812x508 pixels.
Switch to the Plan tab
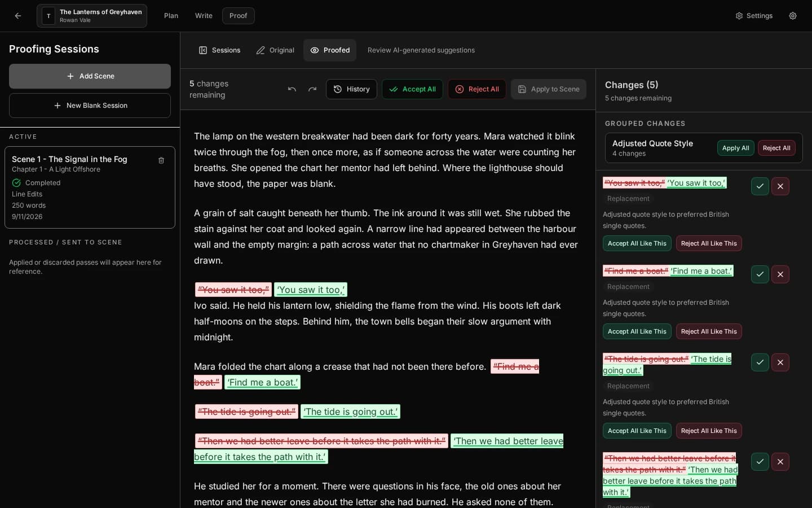171,16
